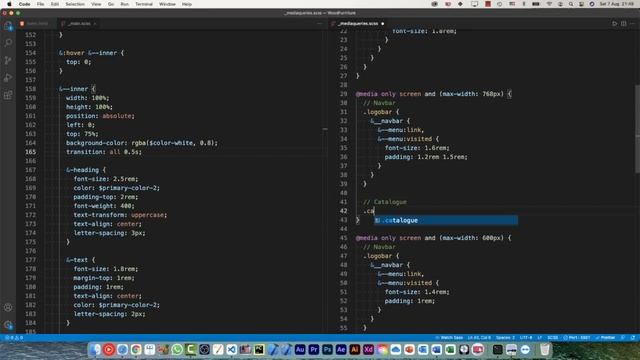Close the _main.scss tab
This screenshot has width=640, height=360.
[95, 24]
